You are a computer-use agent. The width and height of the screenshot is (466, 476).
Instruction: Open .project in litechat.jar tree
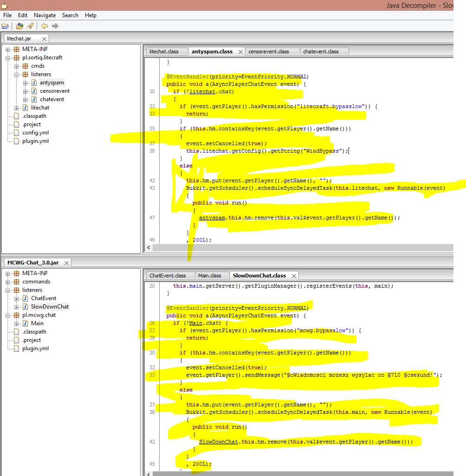pyautogui.click(x=32, y=124)
